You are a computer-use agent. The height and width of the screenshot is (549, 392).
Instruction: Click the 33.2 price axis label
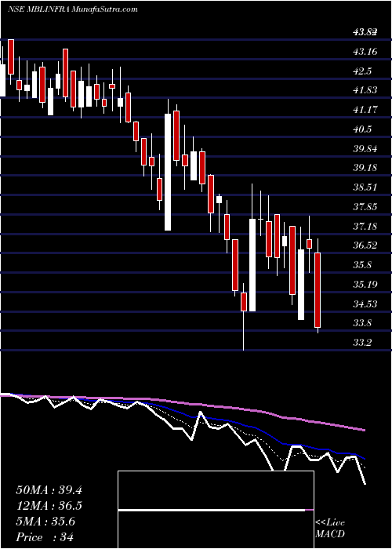[x=362, y=343]
